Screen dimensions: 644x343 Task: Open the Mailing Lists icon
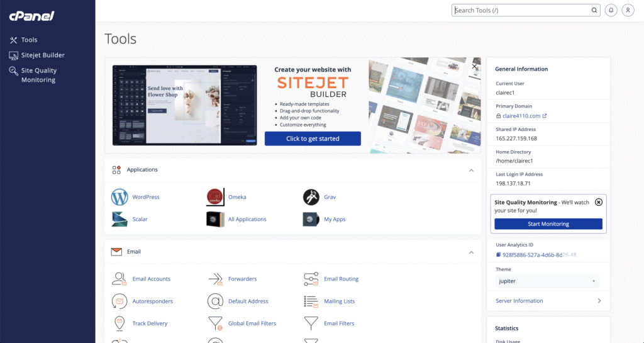click(311, 301)
